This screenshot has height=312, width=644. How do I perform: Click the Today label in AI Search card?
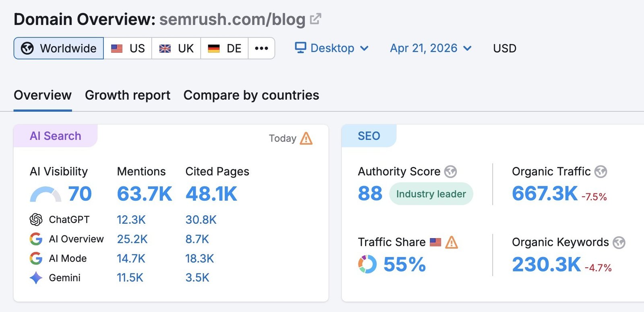click(x=283, y=138)
